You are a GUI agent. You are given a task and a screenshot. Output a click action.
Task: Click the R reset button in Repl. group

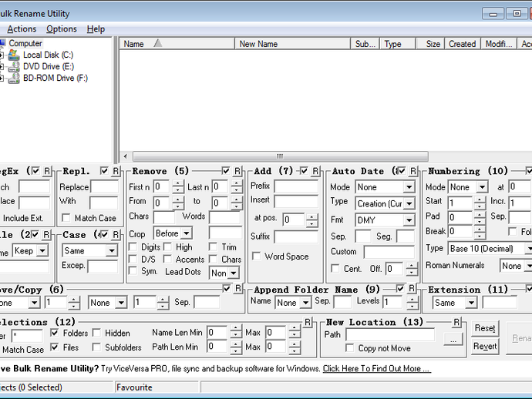(116, 171)
